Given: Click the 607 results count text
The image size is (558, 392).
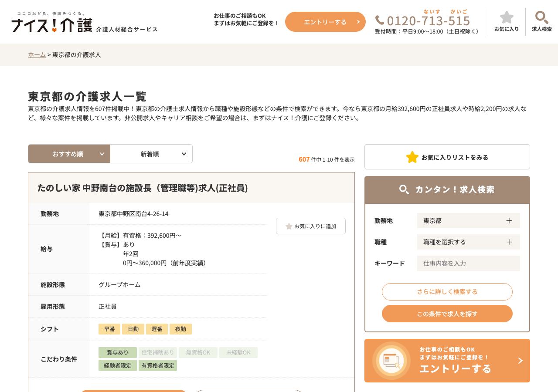Looking at the screenshot, I should (x=304, y=159).
